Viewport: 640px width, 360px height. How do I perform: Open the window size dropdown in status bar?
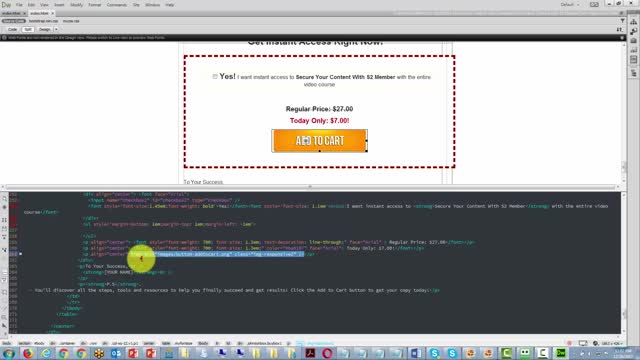611,343
